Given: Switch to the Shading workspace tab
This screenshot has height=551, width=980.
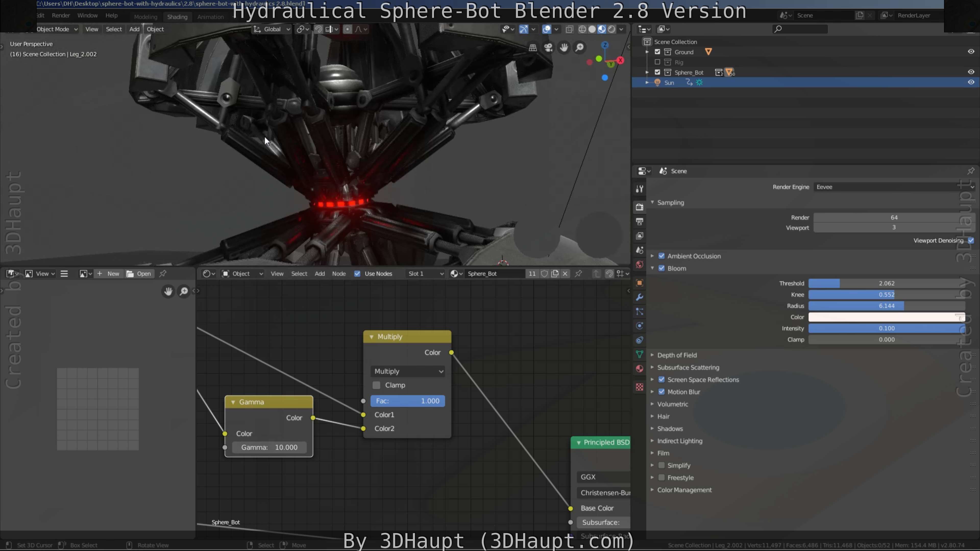Looking at the screenshot, I should tap(177, 17).
